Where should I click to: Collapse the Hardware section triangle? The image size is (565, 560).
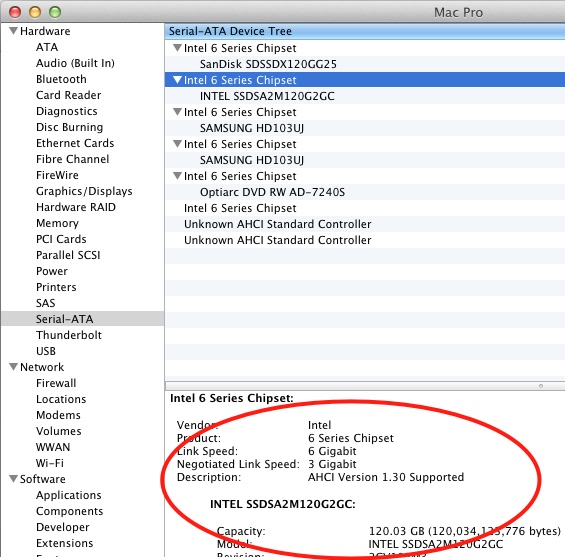point(13,31)
